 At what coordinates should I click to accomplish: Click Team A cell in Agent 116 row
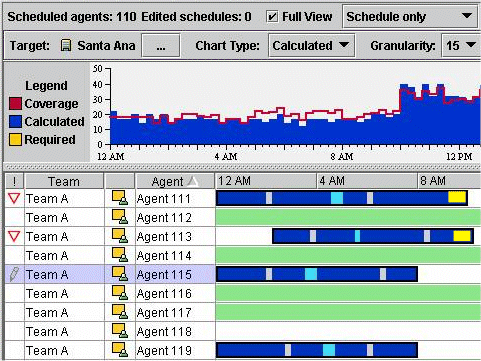[64, 294]
